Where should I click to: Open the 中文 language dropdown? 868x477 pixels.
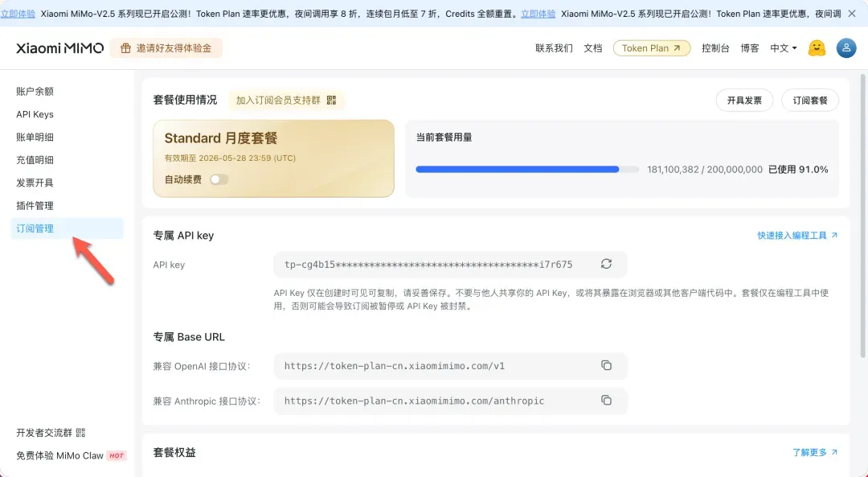coord(784,48)
